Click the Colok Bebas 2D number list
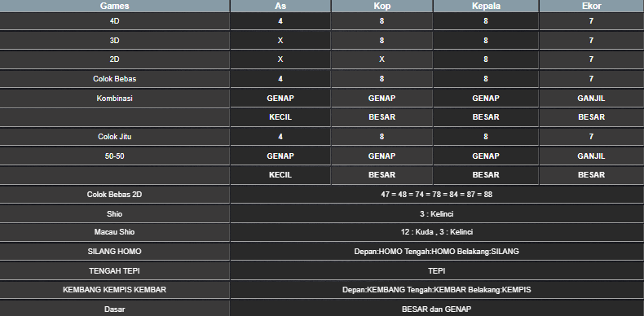This screenshot has height=316, width=644. click(437, 195)
